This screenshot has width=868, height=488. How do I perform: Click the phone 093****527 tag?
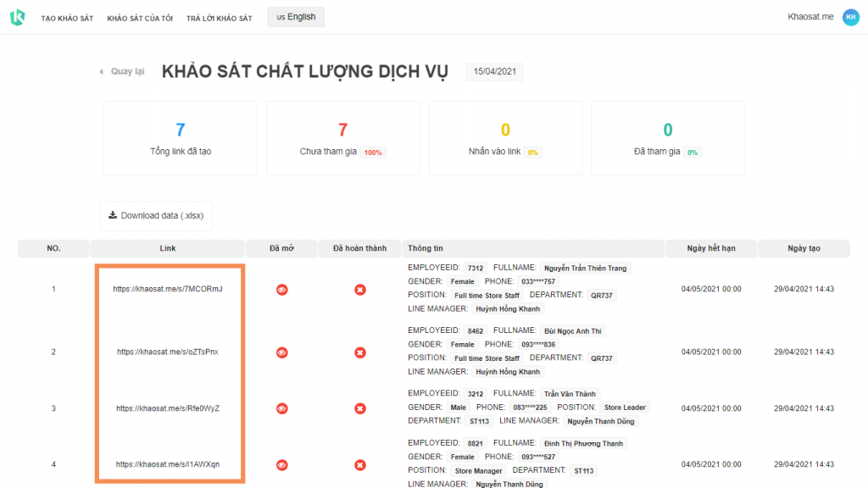click(538, 457)
